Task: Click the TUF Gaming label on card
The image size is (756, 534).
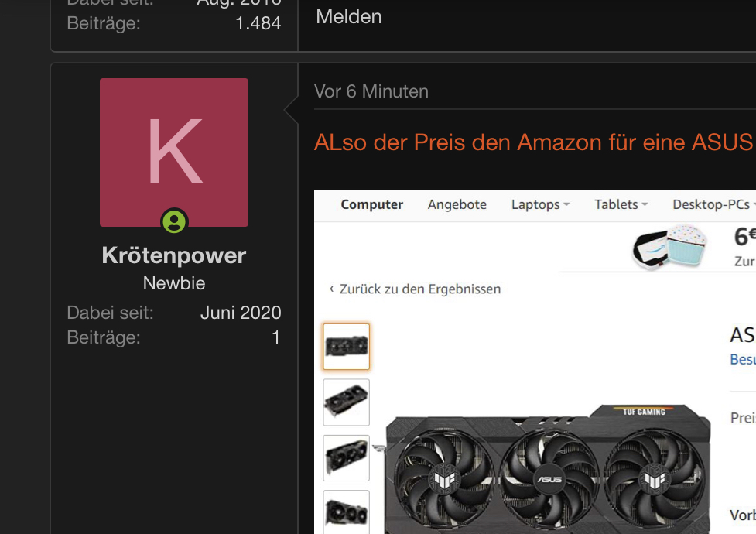Action: (x=644, y=412)
